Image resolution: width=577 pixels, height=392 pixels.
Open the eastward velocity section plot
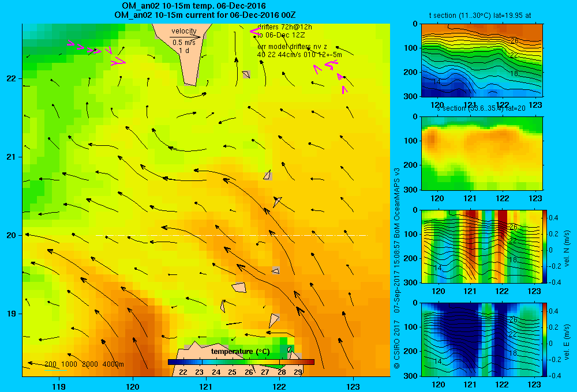[x=482, y=340]
